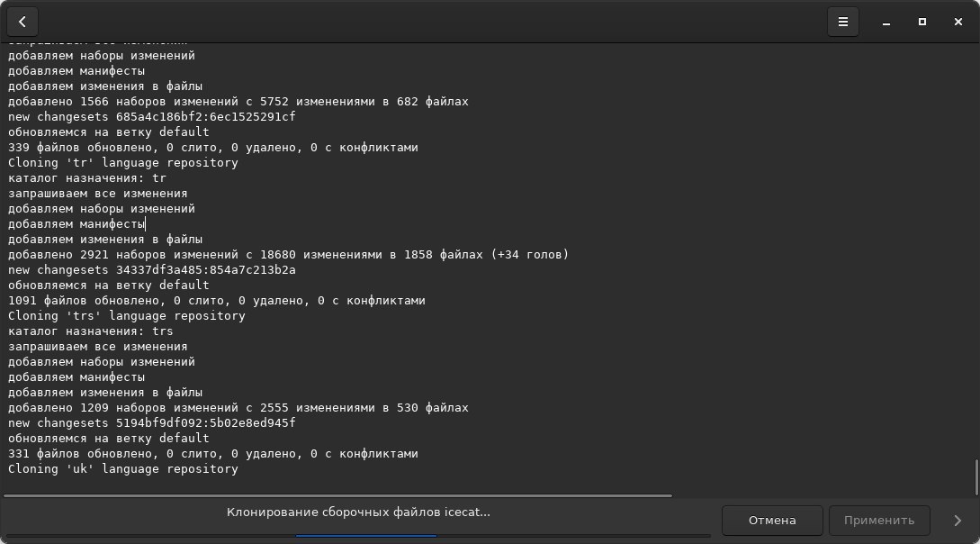Close the window
The image size is (980, 544).
958,22
